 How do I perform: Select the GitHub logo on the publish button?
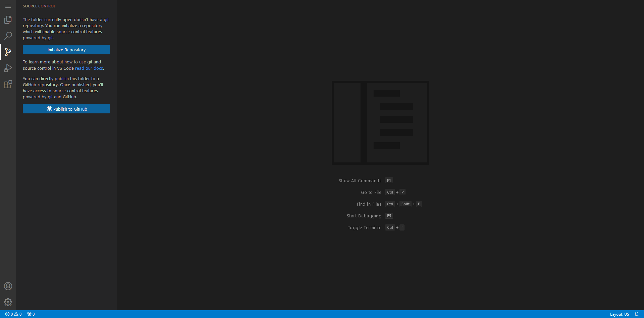pos(49,109)
